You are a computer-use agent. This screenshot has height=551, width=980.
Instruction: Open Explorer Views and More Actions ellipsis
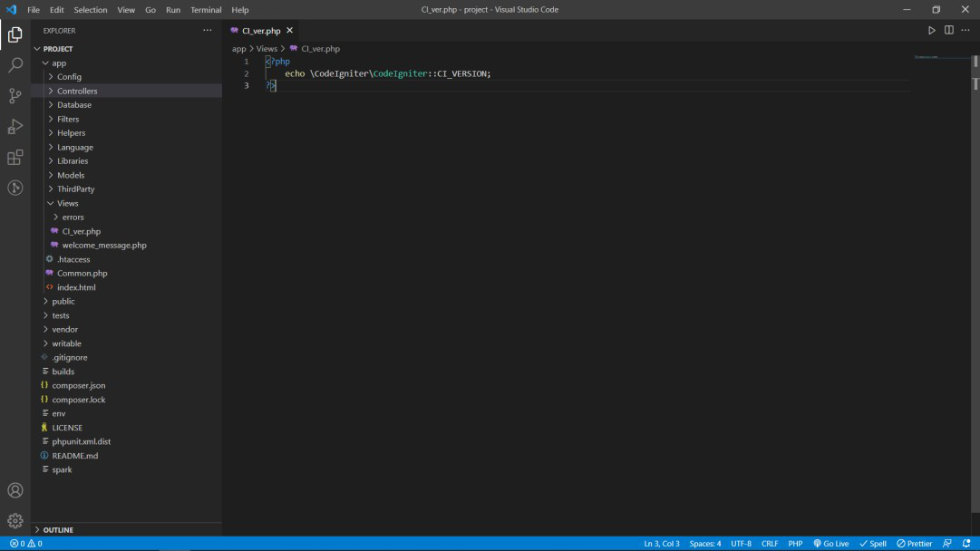pyautogui.click(x=207, y=30)
